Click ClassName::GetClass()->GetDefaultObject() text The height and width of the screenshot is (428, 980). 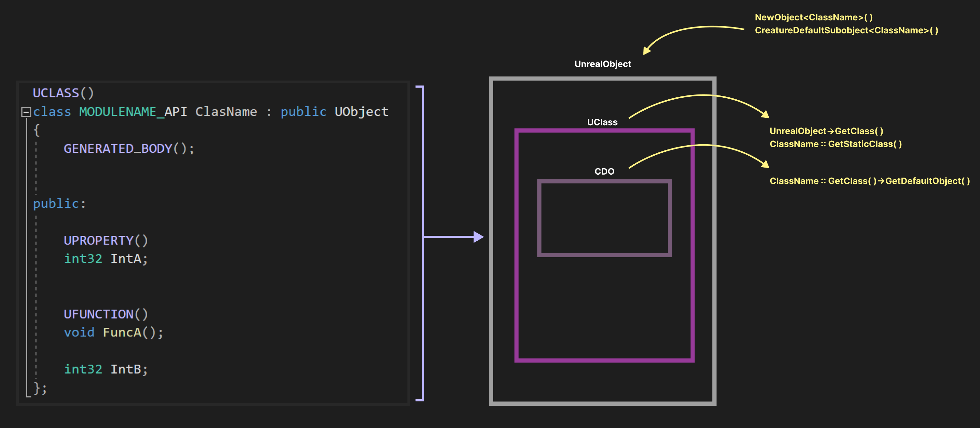tap(869, 181)
